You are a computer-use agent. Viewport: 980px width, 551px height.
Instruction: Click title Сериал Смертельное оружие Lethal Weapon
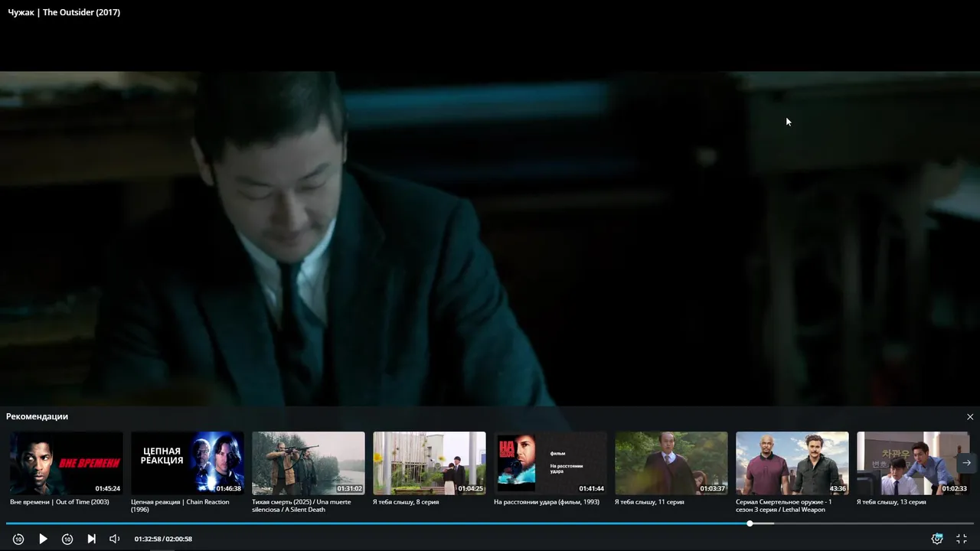point(784,506)
